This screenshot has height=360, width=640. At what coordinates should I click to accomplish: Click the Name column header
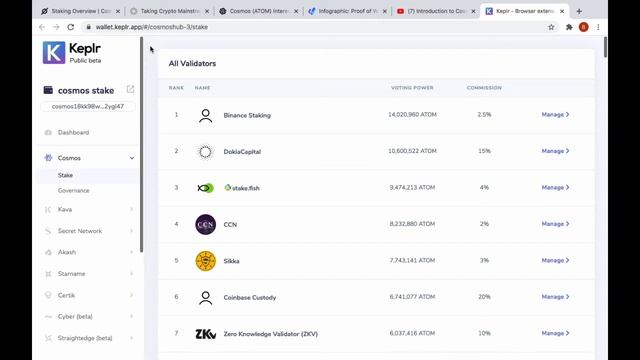click(x=202, y=88)
